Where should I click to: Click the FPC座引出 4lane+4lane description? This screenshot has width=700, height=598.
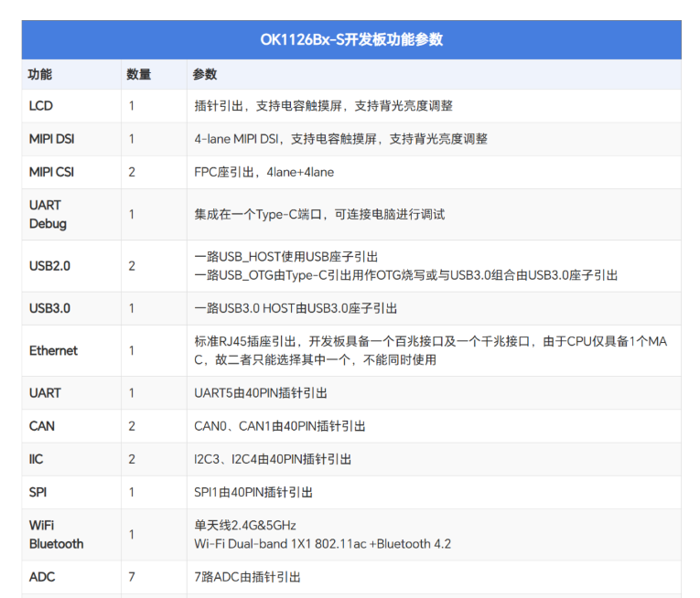coord(264,172)
